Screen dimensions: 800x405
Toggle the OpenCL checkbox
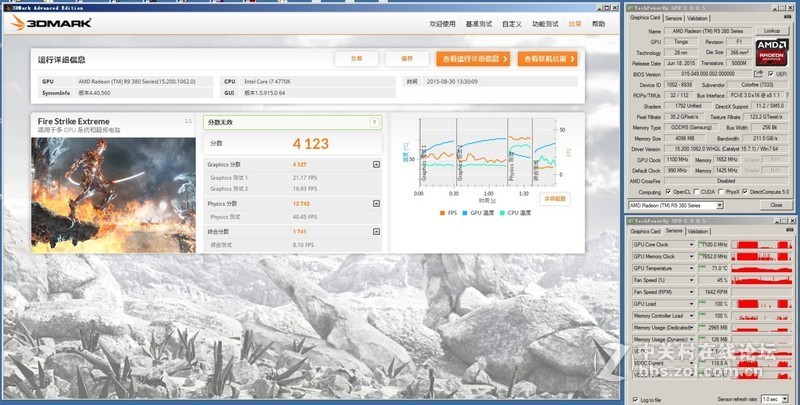point(668,192)
